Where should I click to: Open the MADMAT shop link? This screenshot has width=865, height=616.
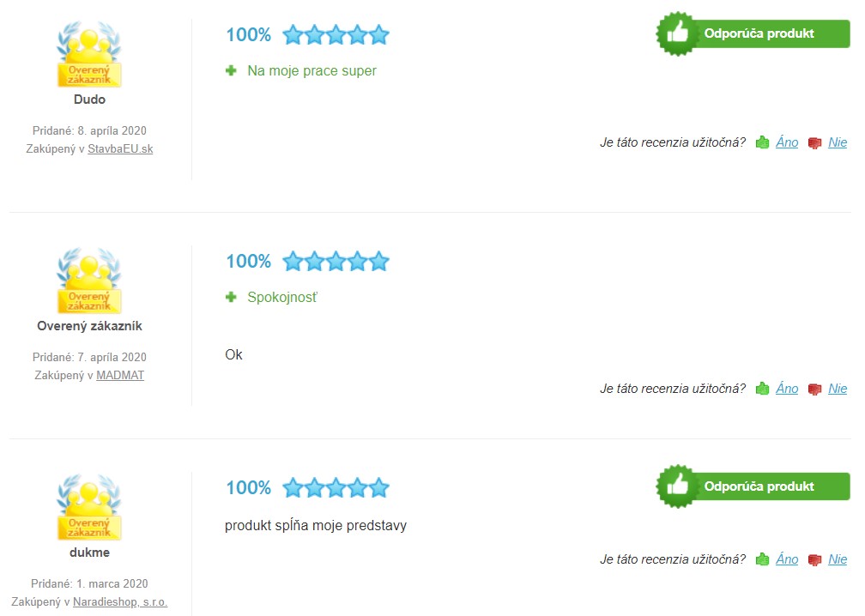pyautogui.click(x=120, y=376)
